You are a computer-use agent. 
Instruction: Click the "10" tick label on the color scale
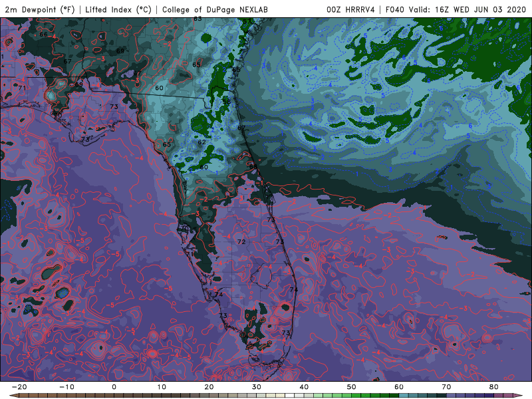tap(162, 387)
